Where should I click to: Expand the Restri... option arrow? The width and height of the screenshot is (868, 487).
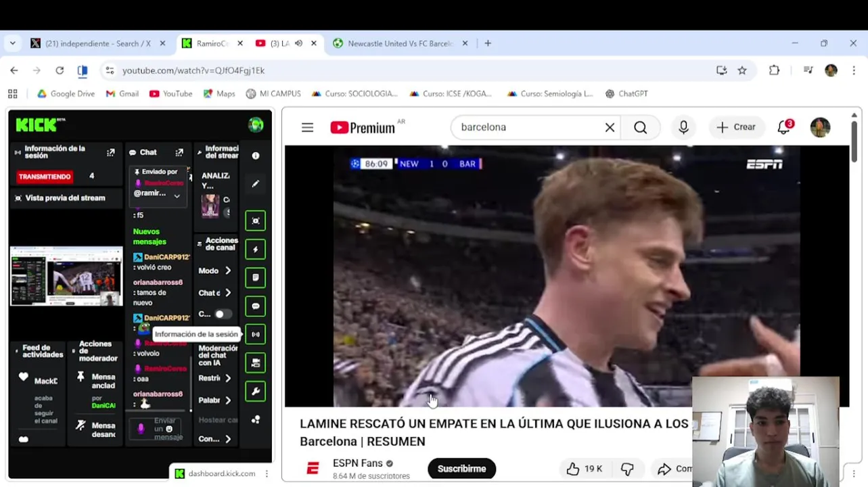(228, 378)
